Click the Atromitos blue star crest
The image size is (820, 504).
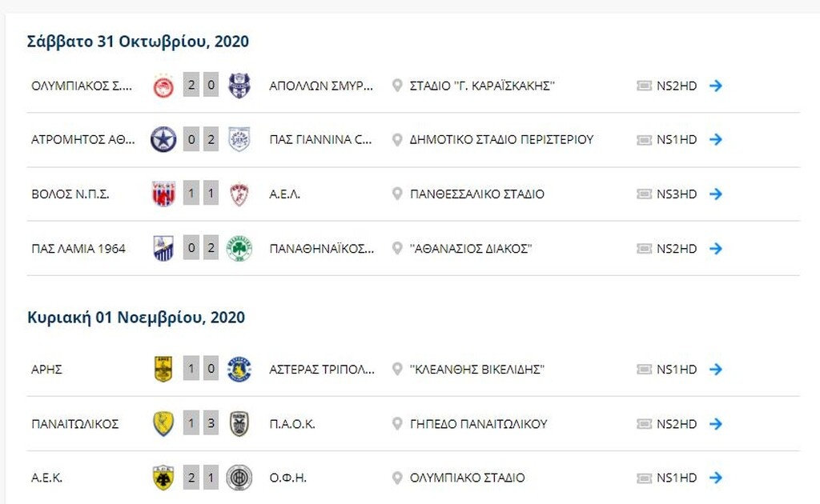point(163,139)
